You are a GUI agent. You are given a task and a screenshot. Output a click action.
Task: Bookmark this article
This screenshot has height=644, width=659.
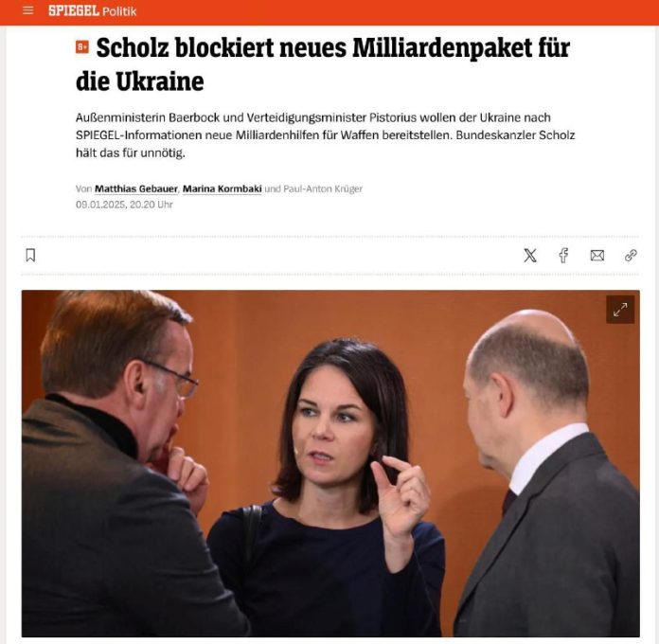click(x=30, y=255)
